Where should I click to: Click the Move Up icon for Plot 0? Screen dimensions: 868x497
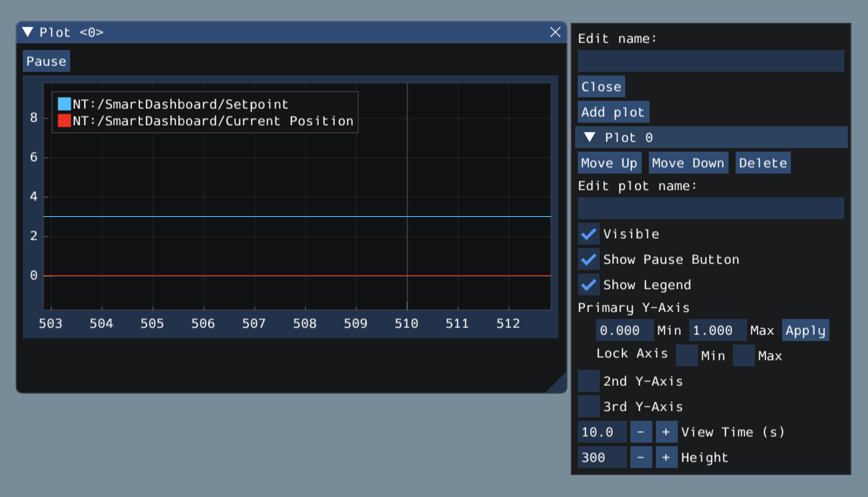[x=608, y=163]
